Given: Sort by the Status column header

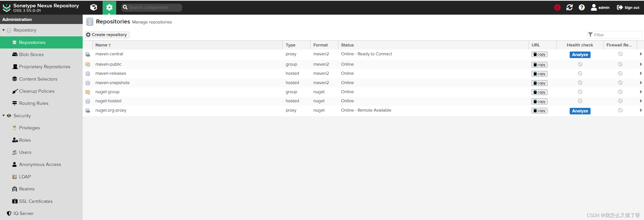Looking at the screenshot, I should (x=433, y=45).
